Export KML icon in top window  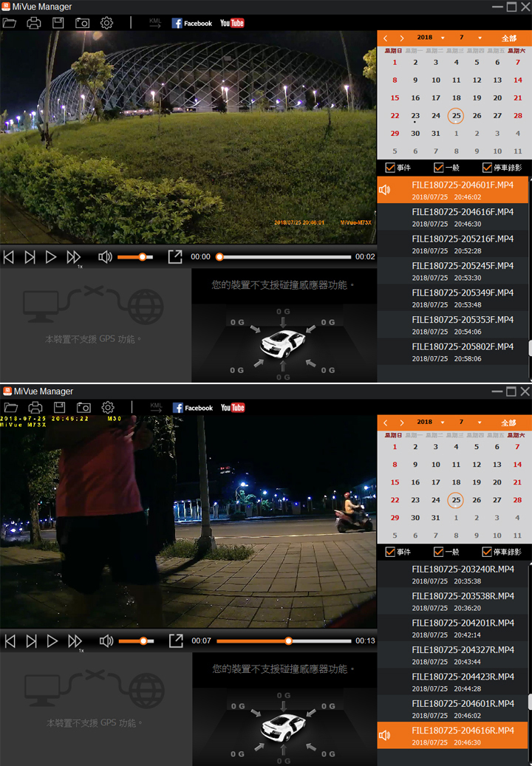coord(155,23)
